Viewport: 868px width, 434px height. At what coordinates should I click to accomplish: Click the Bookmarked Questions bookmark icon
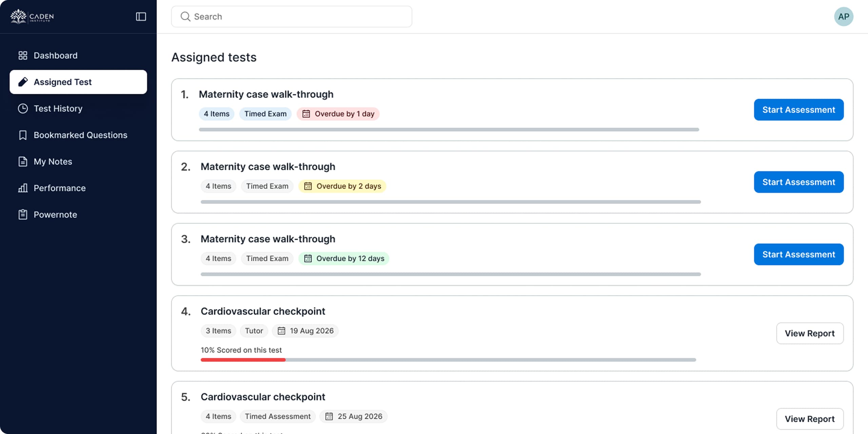click(x=23, y=135)
